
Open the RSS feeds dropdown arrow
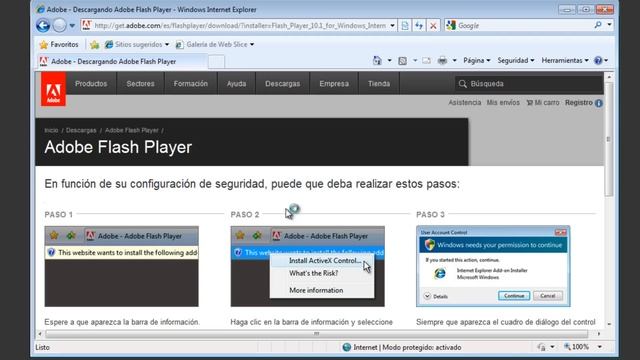click(x=415, y=61)
